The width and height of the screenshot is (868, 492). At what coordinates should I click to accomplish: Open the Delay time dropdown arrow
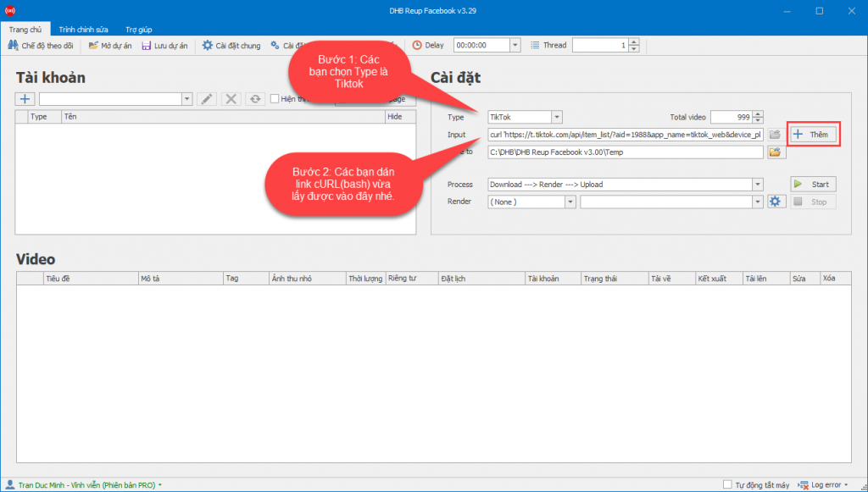pyautogui.click(x=515, y=46)
